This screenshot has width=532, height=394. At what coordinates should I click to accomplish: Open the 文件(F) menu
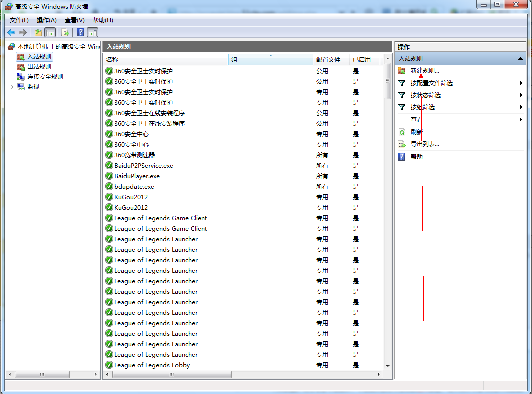click(19, 20)
